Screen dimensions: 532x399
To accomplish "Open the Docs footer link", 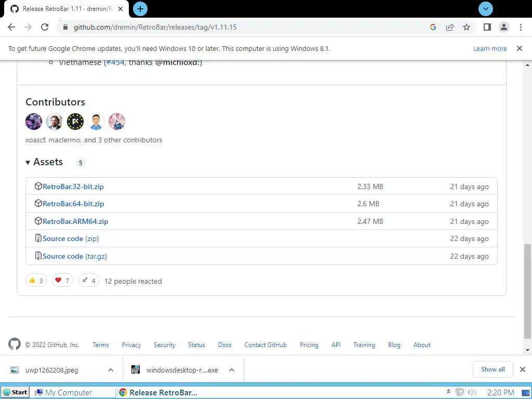I will tap(224, 345).
